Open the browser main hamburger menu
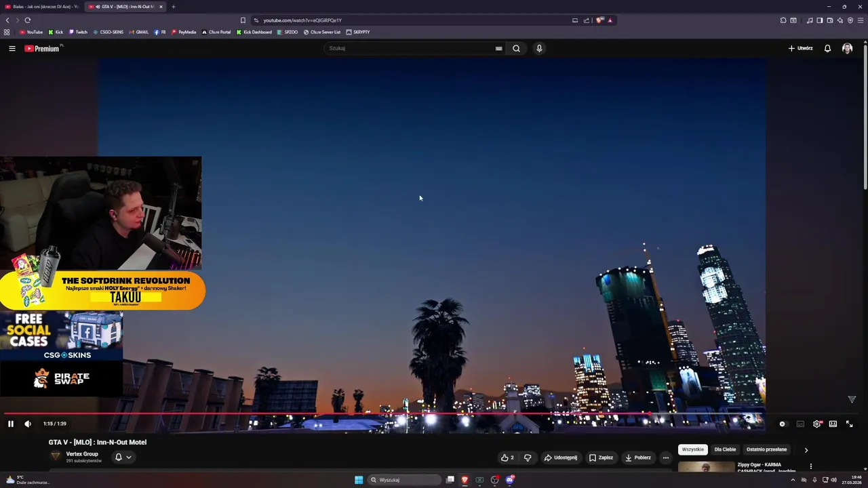The height and width of the screenshot is (488, 868). 861,20
